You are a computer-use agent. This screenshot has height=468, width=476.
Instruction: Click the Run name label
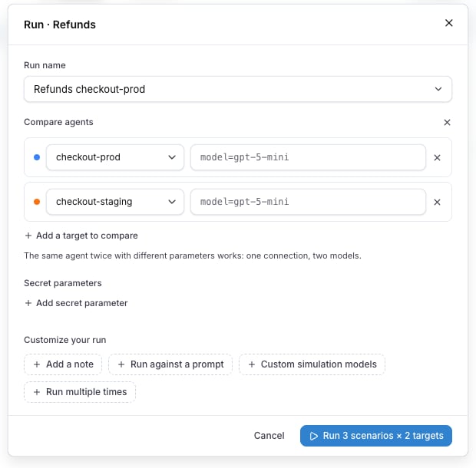[45, 65]
